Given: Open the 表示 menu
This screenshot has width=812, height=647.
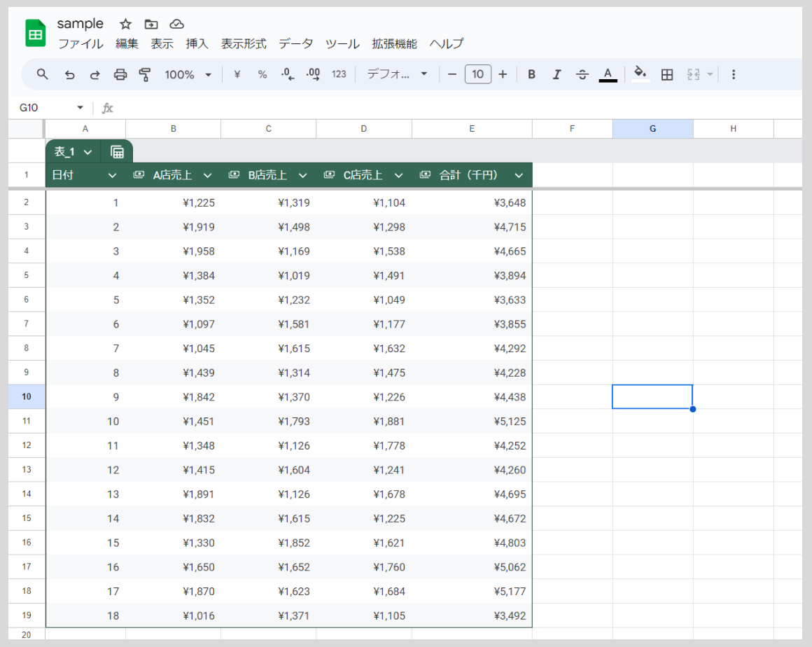Looking at the screenshot, I should coord(162,44).
